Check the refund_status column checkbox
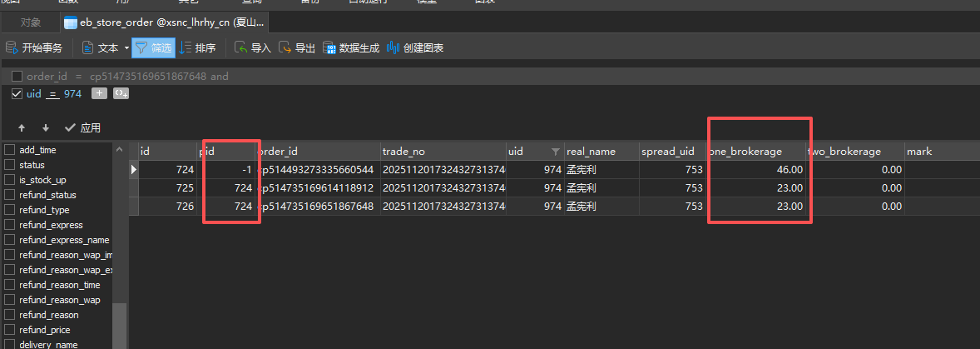This screenshot has width=980, height=349. [9, 195]
